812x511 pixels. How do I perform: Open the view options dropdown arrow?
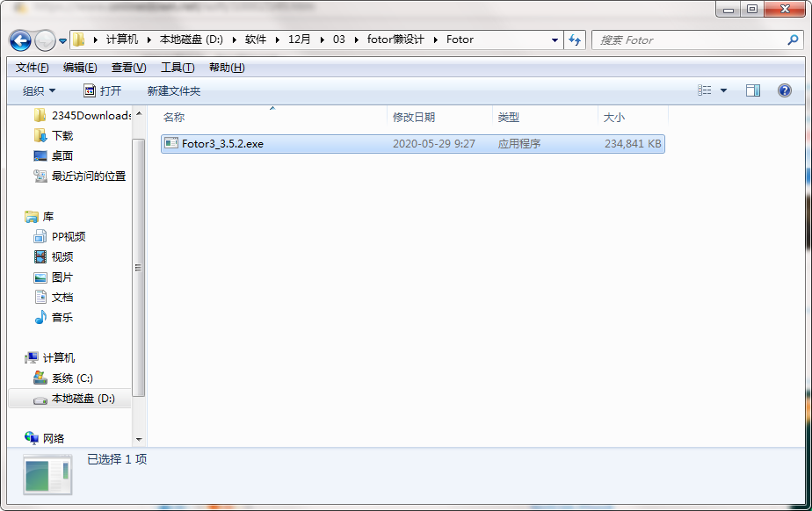click(723, 90)
